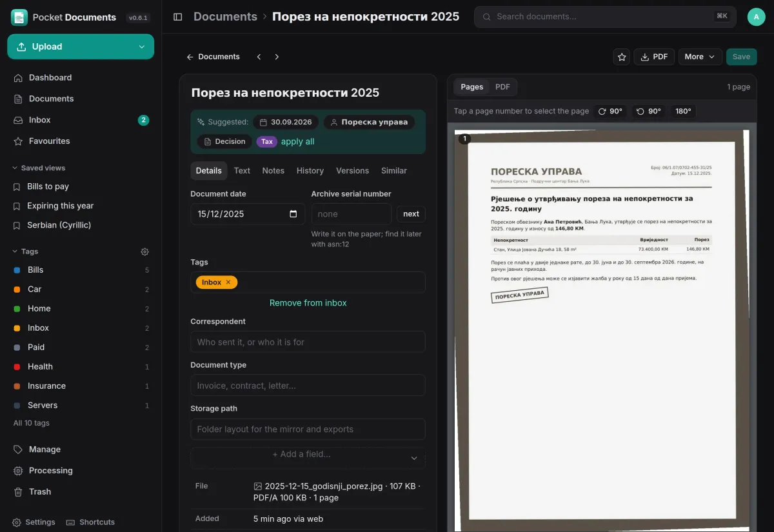This screenshot has height=532, width=774.
Task: Switch to the Notes tab
Action: (273, 171)
